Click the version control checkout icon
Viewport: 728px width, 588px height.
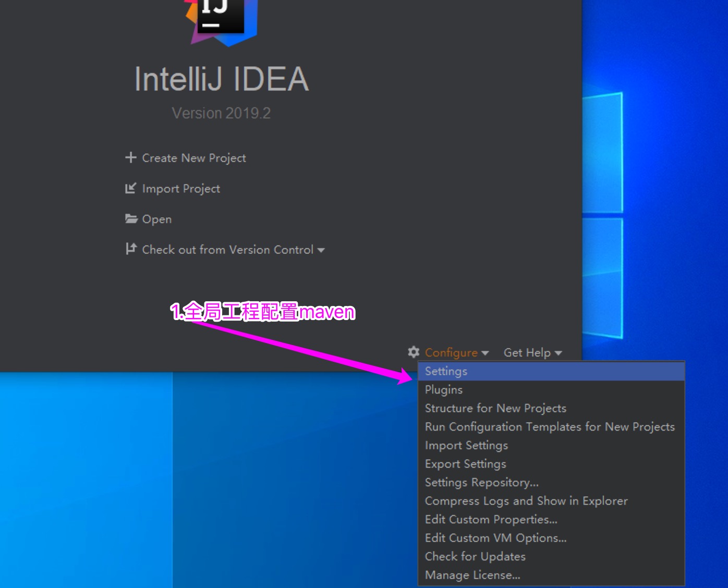coord(131,249)
